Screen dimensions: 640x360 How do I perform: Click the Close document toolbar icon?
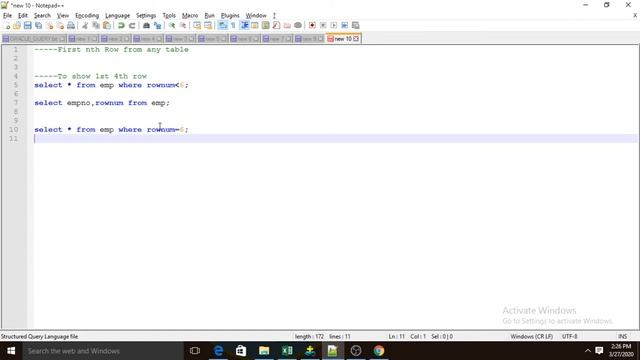(49, 25)
